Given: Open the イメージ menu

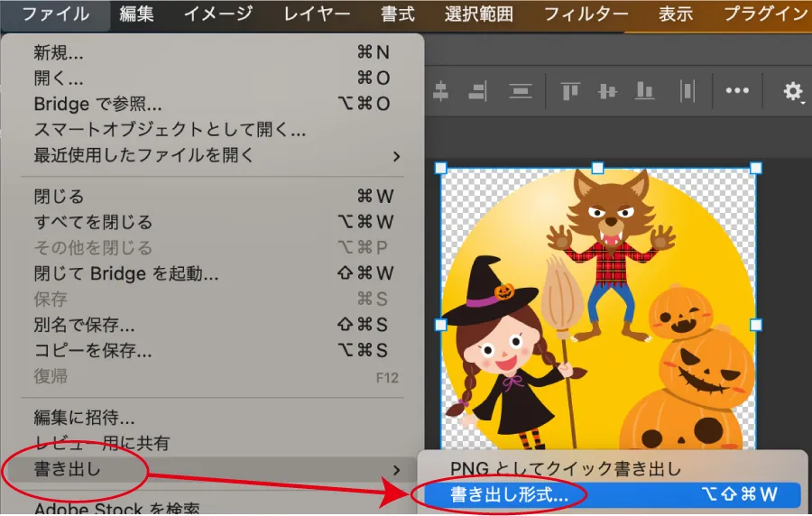Looking at the screenshot, I should pos(218,14).
